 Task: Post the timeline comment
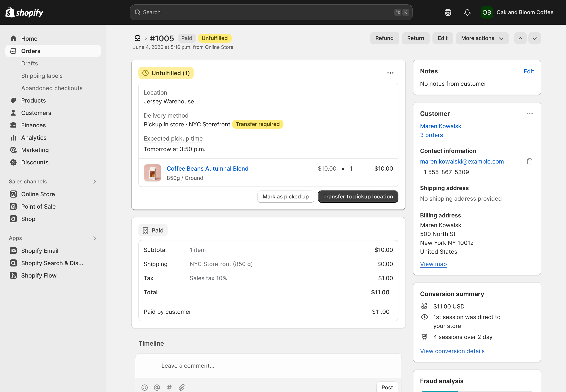(387, 387)
